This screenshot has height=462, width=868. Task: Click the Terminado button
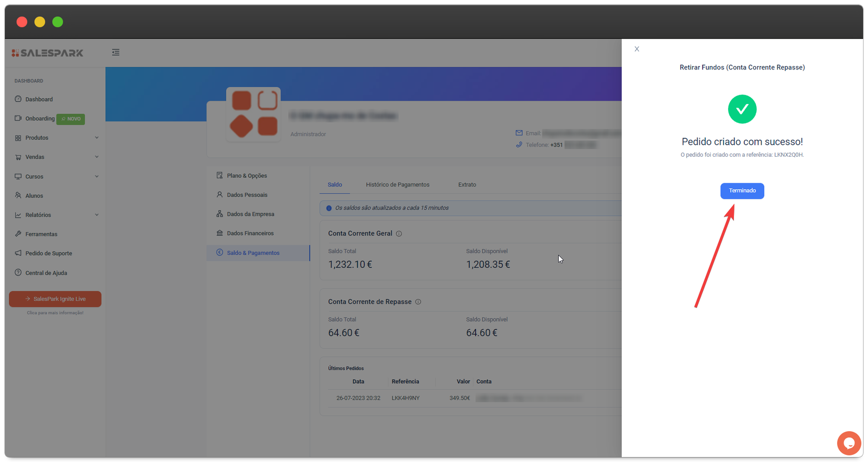pyautogui.click(x=742, y=191)
